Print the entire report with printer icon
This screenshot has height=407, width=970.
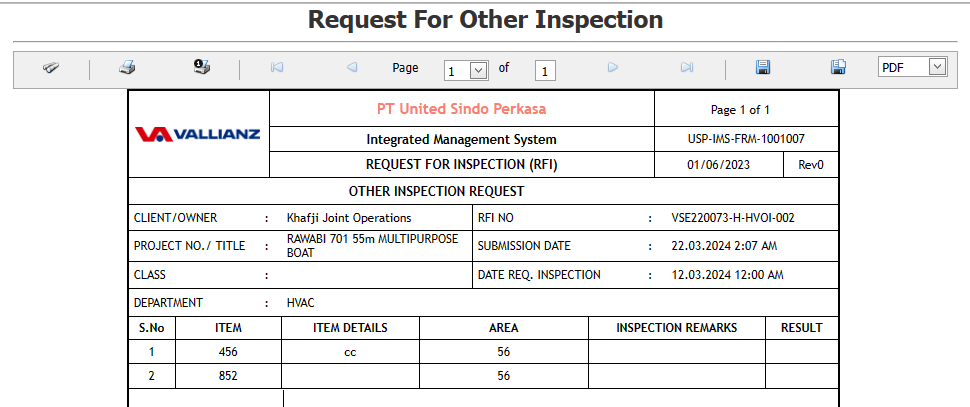tap(127, 68)
